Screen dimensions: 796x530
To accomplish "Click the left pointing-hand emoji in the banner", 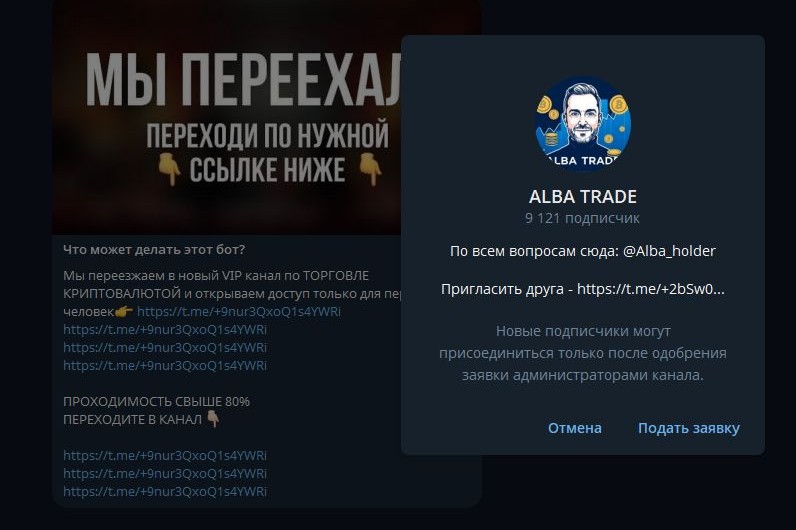I will pyautogui.click(x=169, y=170).
